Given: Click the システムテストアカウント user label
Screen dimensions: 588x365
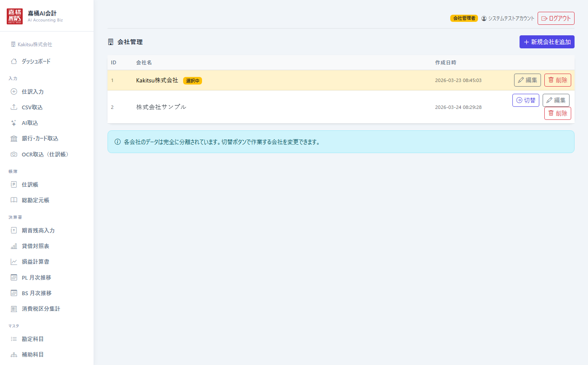Looking at the screenshot, I should (x=511, y=19).
